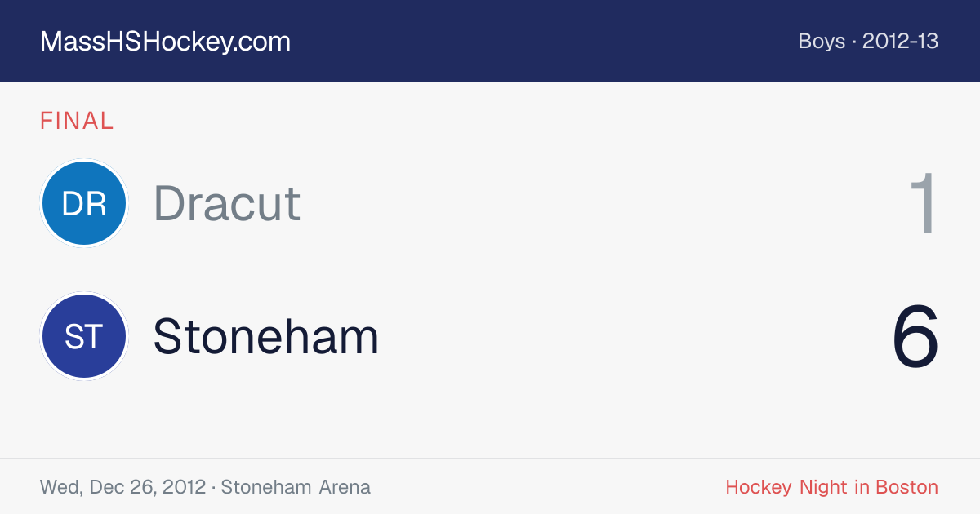Viewport: 980px width, 514px height.
Task: Click the red FINAL status label
Action: pyautogui.click(x=77, y=121)
